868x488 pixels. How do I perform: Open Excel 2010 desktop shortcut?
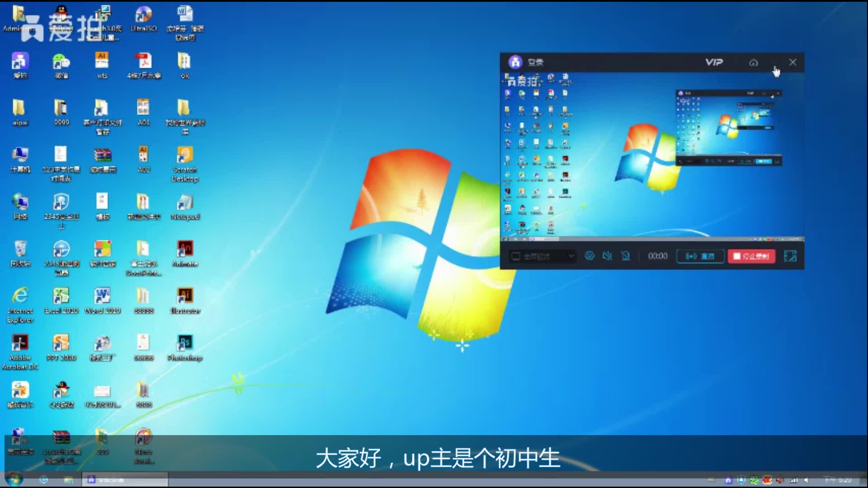pos(61,296)
